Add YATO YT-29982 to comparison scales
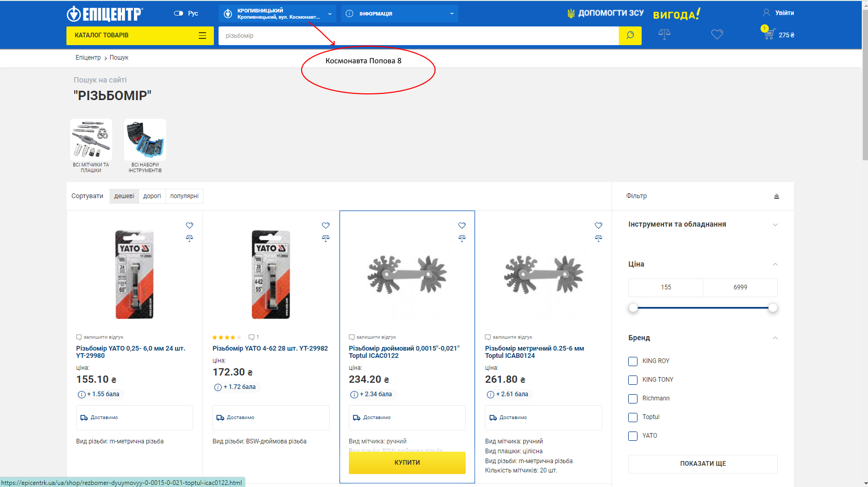This screenshot has width=868, height=487. 325,238
